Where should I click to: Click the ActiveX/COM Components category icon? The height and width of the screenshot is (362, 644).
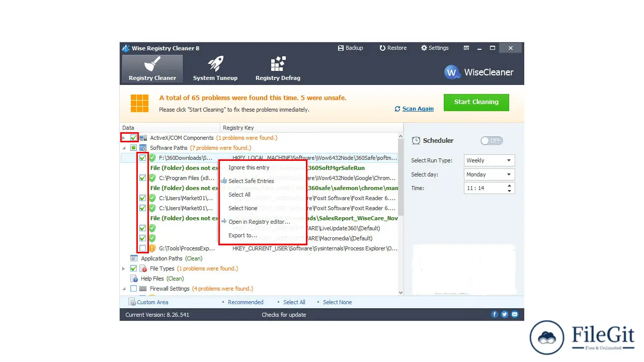pyautogui.click(x=143, y=138)
